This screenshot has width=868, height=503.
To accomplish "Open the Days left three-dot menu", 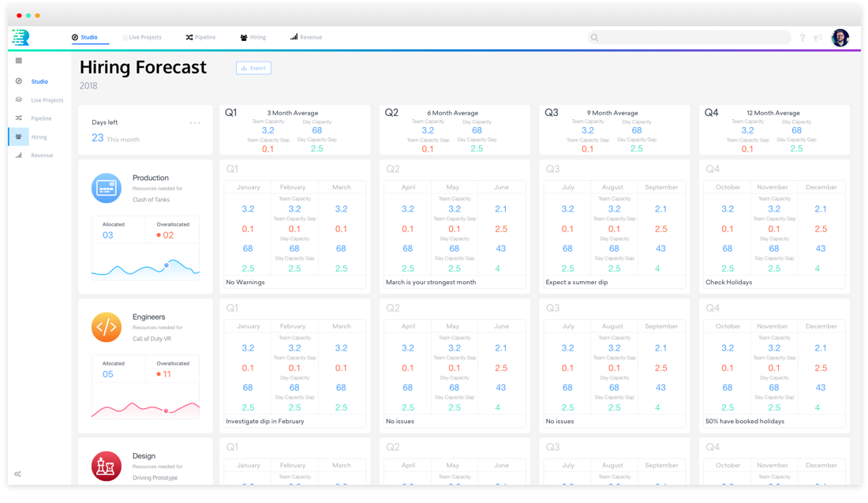I will 195,122.
